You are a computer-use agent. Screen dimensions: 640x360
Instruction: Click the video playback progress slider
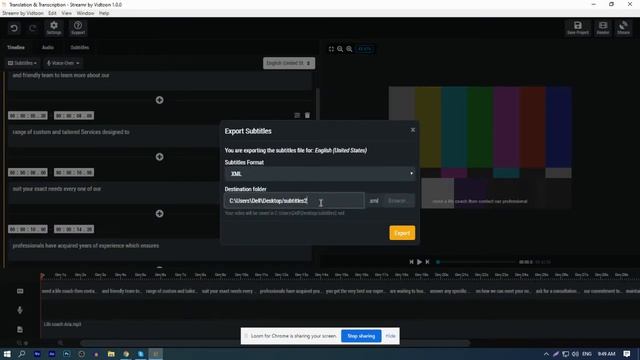pos(476,262)
